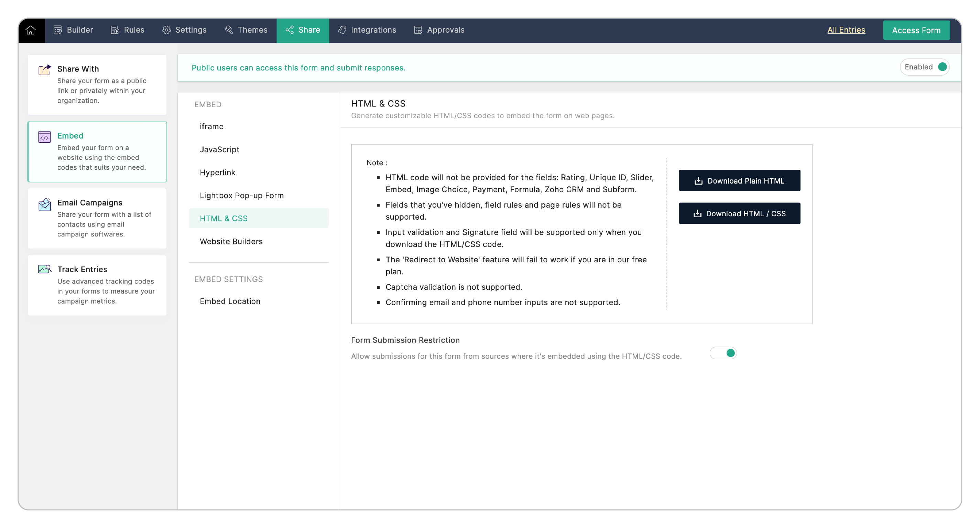Click the Builder tab icon
Image resolution: width=980 pixels, height=528 pixels.
[x=58, y=30]
